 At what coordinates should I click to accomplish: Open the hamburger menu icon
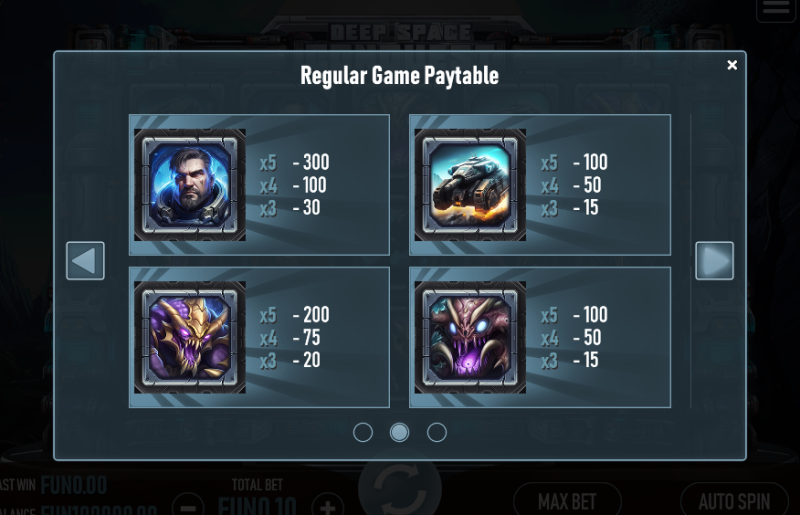(x=776, y=9)
